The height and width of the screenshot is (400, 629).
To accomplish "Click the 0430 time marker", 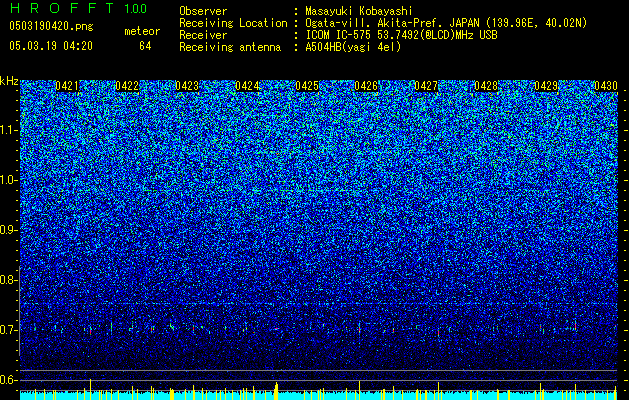I will coord(606,86).
